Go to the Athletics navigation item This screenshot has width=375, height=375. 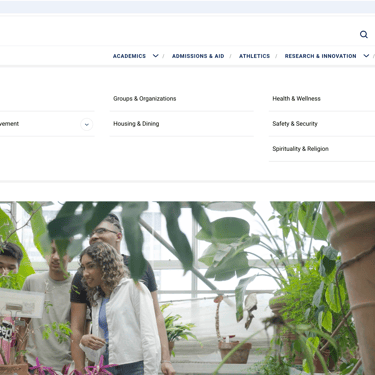coord(254,56)
